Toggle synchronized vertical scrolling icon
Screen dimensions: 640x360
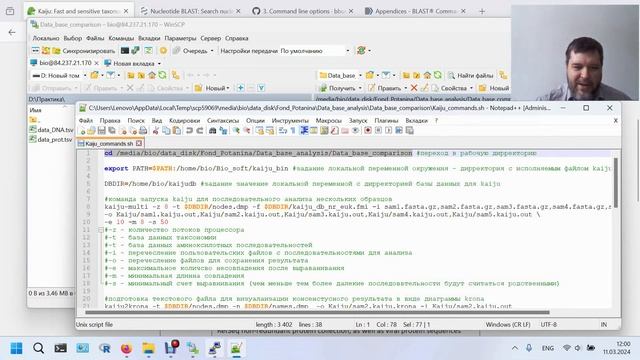click(259, 131)
